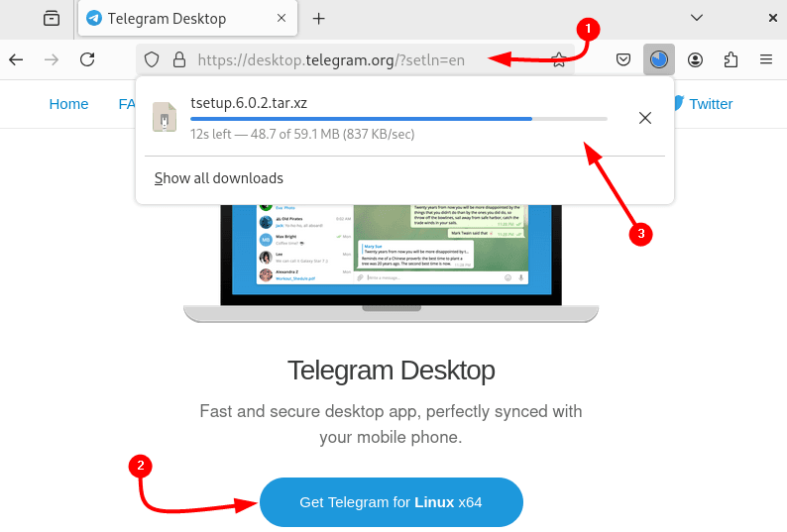The height and width of the screenshot is (532, 787).
Task: Click the forward navigation arrow
Action: 52,59
